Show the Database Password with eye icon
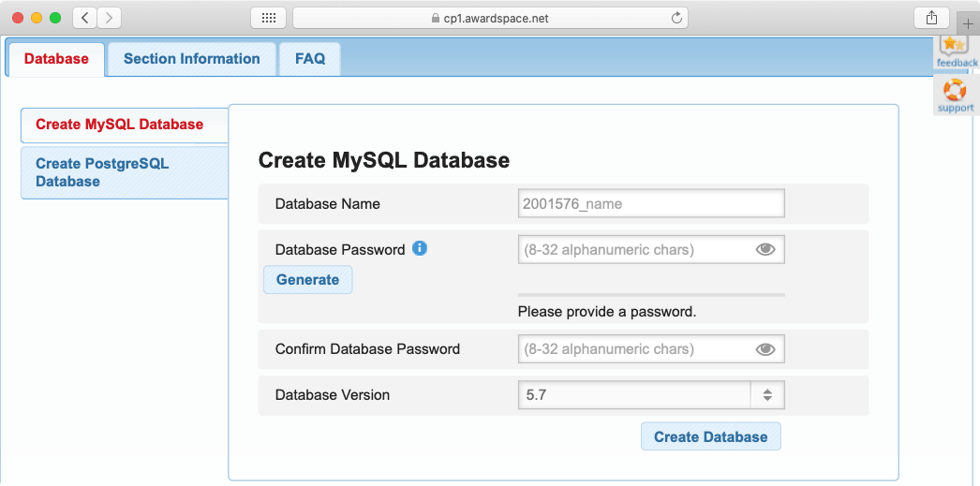 tap(765, 250)
